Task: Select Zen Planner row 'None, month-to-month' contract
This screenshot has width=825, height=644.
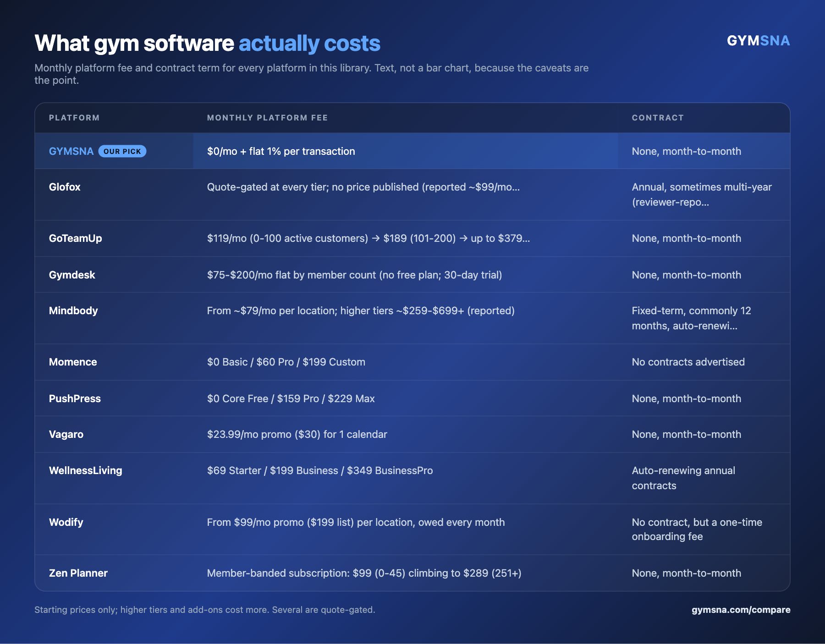Action: 686,573
